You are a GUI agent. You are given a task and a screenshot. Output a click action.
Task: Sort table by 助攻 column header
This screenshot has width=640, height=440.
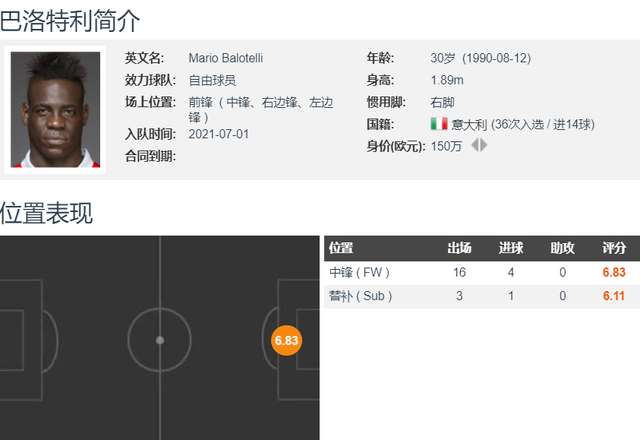pos(562,248)
